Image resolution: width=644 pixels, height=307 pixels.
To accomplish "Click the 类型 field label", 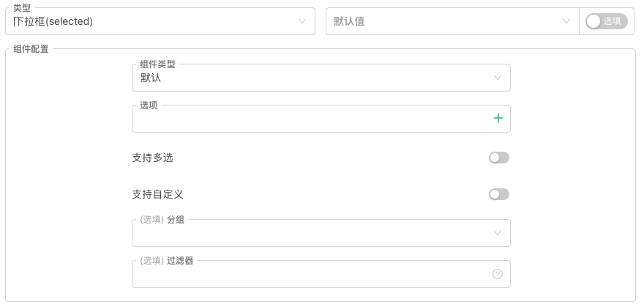I will (22, 7).
